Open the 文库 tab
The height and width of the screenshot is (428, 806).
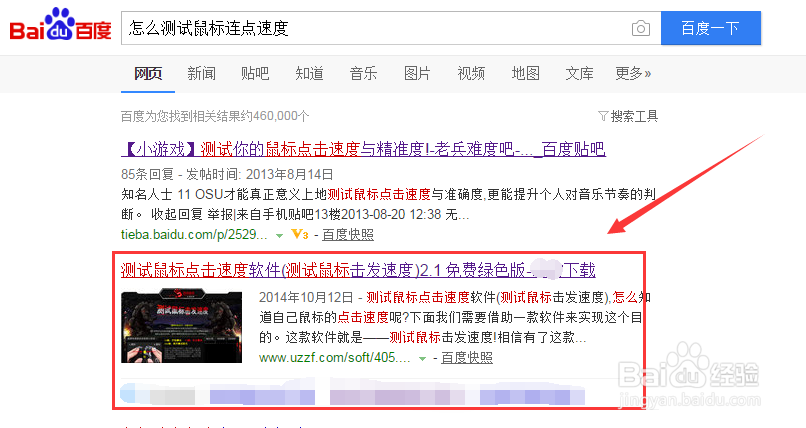tap(579, 73)
